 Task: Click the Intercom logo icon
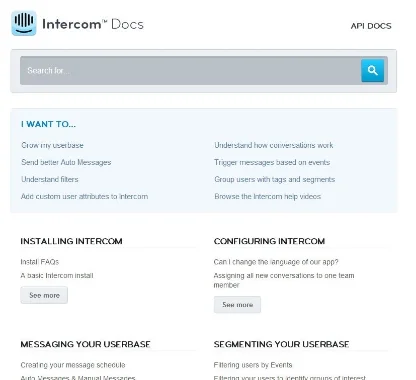[x=24, y=23]
